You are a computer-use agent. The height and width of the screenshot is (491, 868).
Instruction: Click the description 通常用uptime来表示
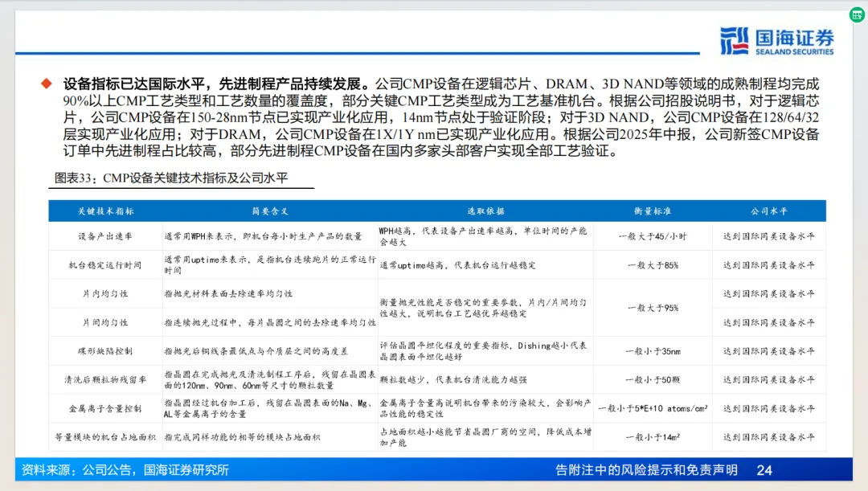[x=270, y=264]
